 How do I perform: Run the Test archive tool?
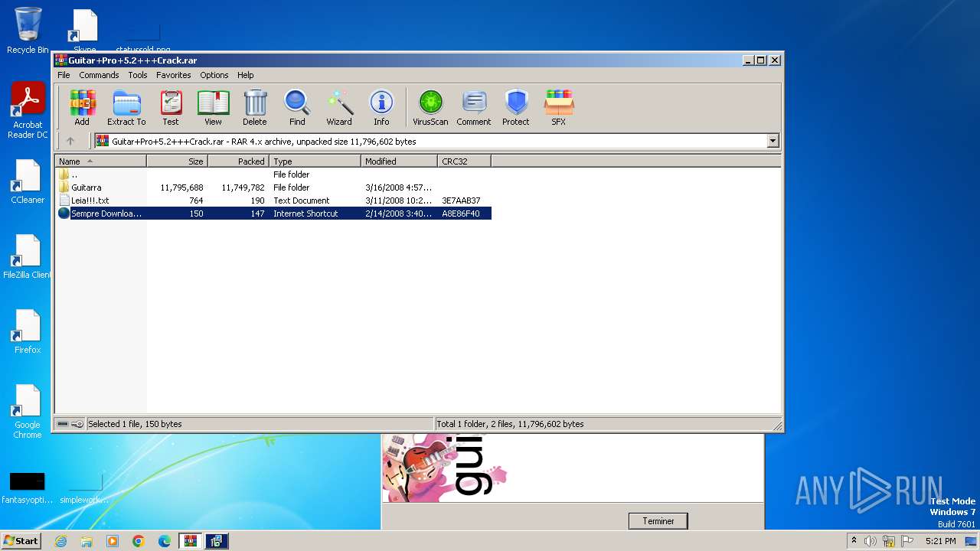171,108
